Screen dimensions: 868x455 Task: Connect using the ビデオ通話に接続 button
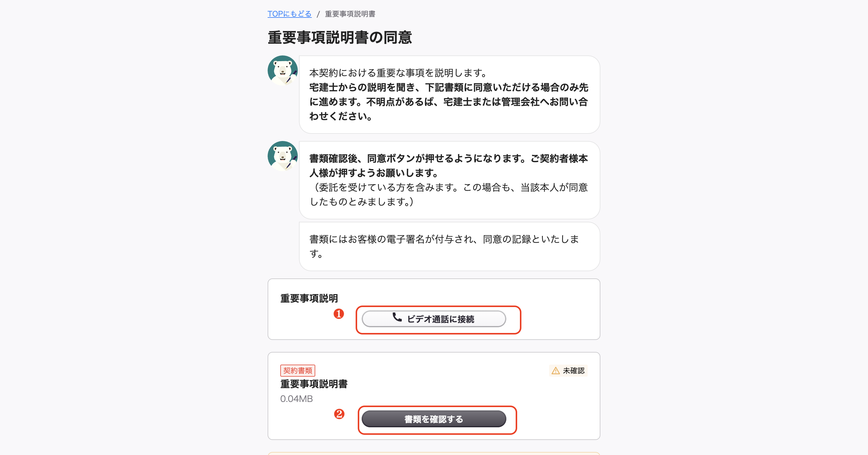click(434, 319)
